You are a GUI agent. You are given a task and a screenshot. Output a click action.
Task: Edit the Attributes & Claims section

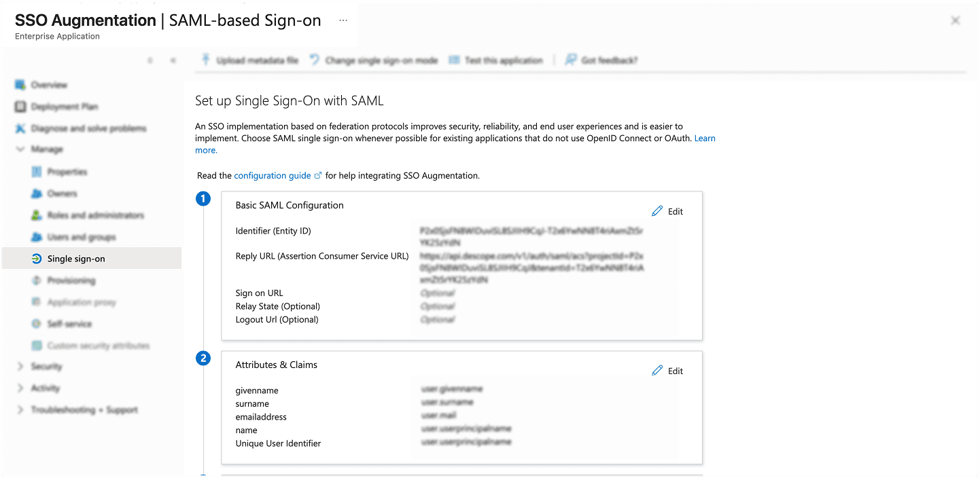(x=667, y=371)
